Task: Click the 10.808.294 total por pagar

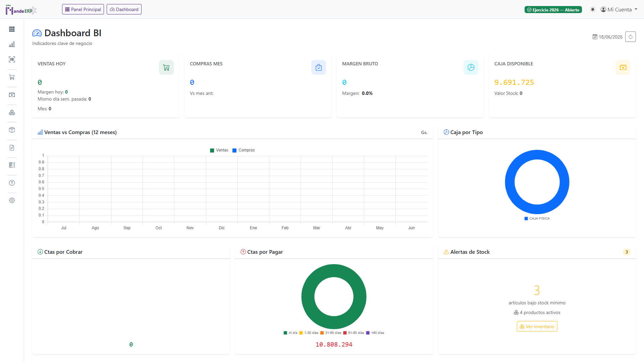Action: (x=334, y=345)
